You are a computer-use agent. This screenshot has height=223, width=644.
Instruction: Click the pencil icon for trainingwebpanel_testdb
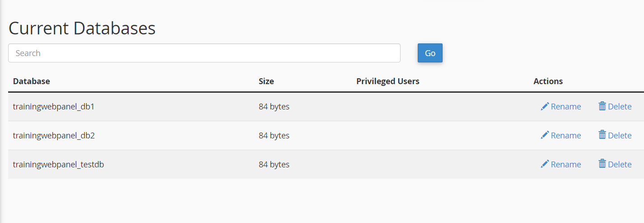[x=545, y=164]
